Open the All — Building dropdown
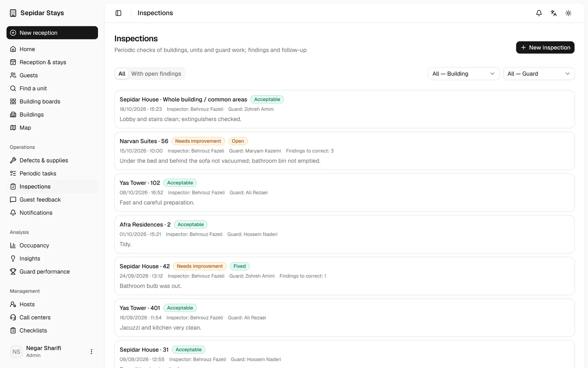 (463, 74)
